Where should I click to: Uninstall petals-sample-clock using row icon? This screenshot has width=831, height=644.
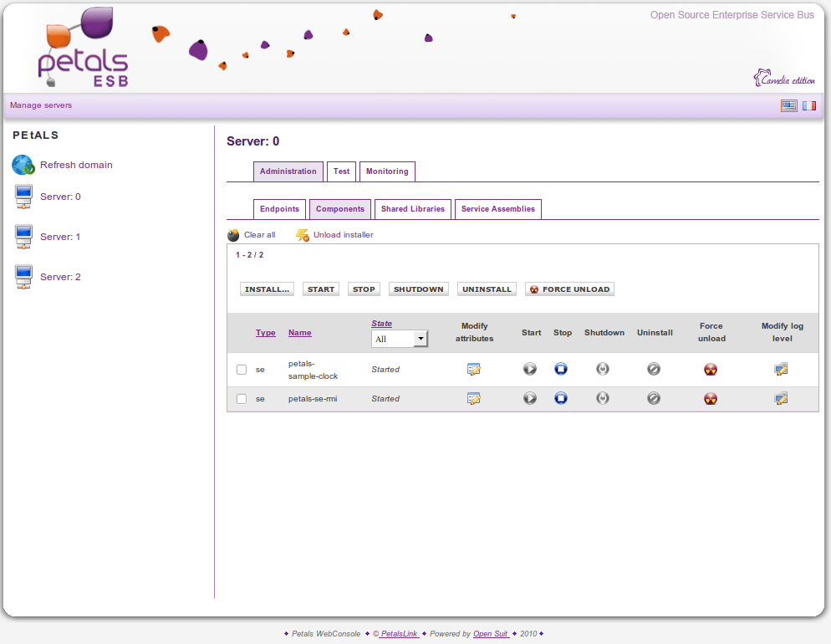pyautogui.click(x=654, y=369)
